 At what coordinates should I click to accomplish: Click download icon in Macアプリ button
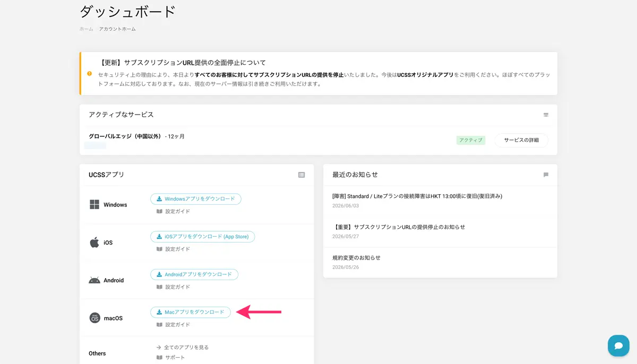(159, 312)
